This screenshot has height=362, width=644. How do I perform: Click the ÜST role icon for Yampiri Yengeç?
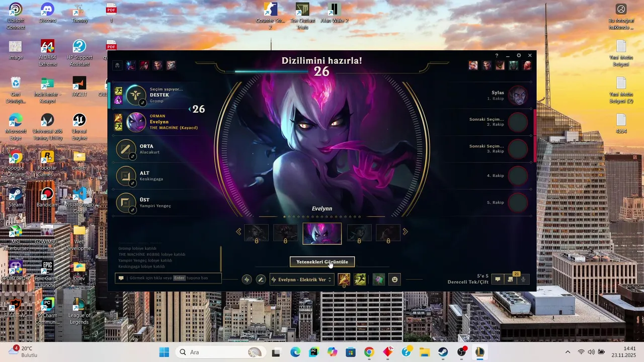pos(126,203)
